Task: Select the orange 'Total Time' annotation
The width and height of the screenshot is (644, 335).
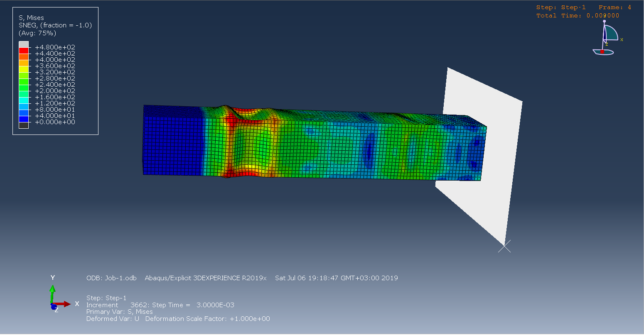Action: [578, 16]
